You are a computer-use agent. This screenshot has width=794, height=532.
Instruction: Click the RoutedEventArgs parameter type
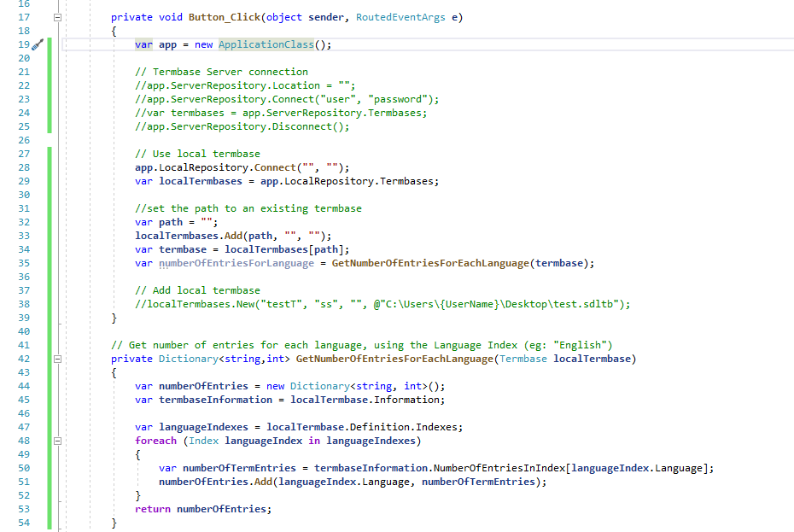point(400,17)
